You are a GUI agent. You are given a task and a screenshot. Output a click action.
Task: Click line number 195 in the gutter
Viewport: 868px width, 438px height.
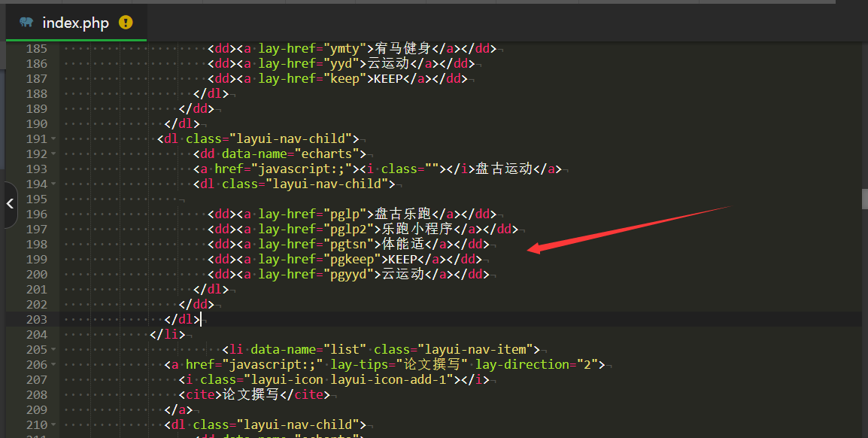pyautogui.click(x=36, y=199)
